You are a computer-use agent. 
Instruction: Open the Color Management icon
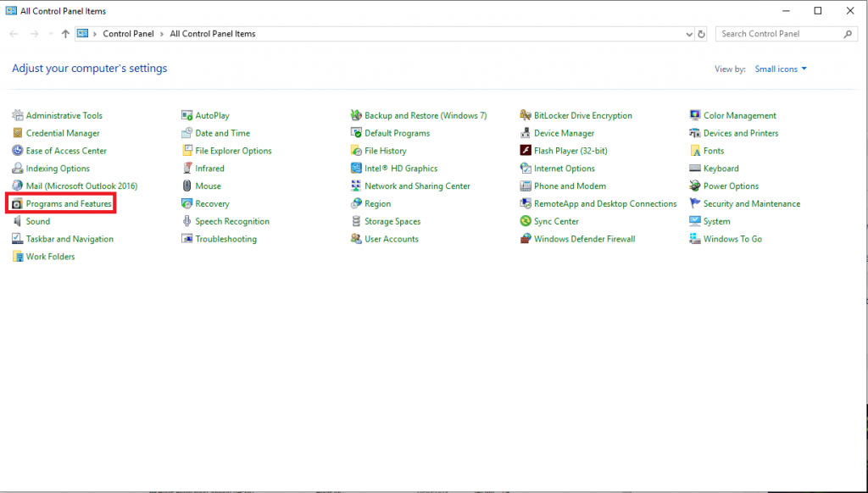(x=695, y=116)
